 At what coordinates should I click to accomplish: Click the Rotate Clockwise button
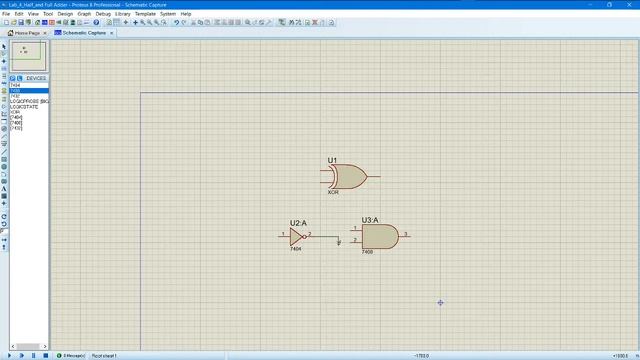4,217
